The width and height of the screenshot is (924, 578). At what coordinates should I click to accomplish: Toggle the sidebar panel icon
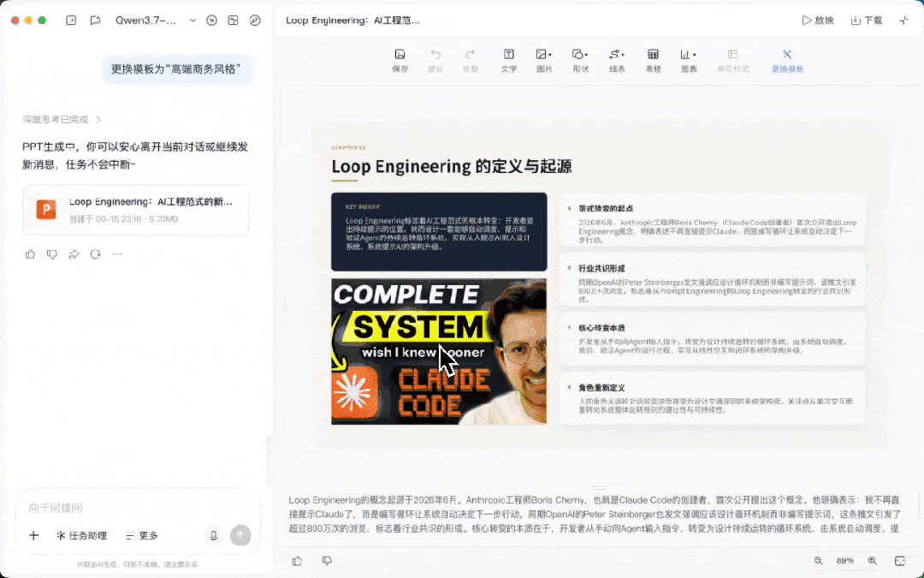71,20
